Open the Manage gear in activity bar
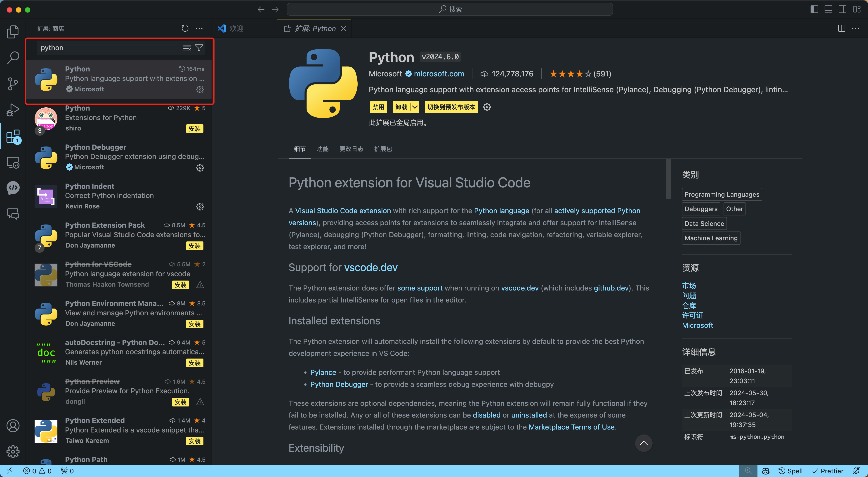The image size is (868, 477). [13, 452]
